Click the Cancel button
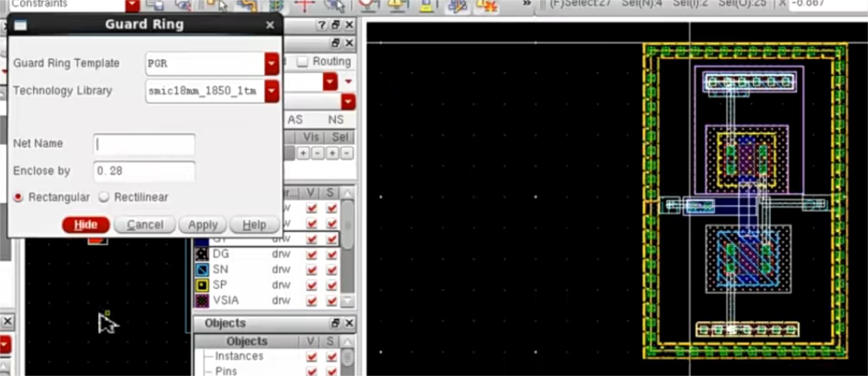 click(145, 225)
